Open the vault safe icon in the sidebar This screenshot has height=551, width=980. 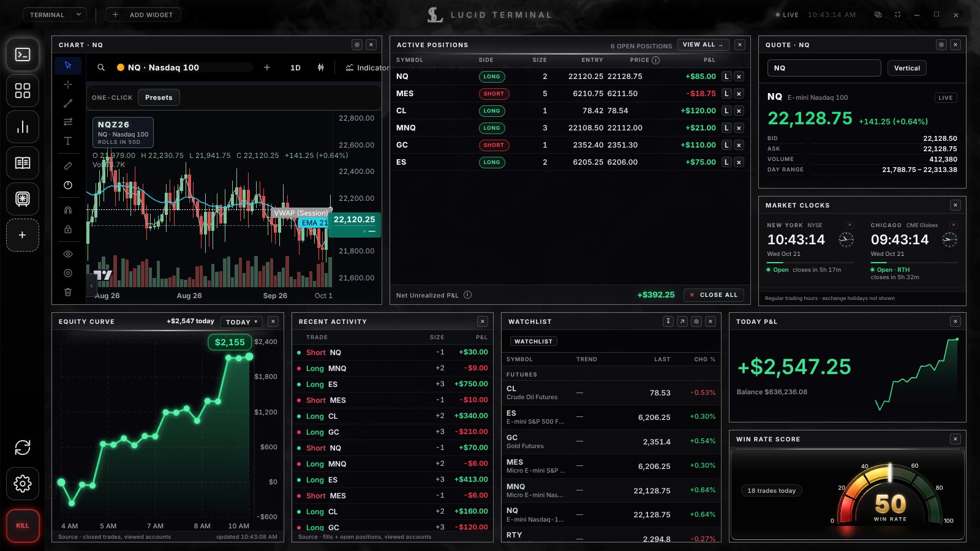tap(23, 199)
